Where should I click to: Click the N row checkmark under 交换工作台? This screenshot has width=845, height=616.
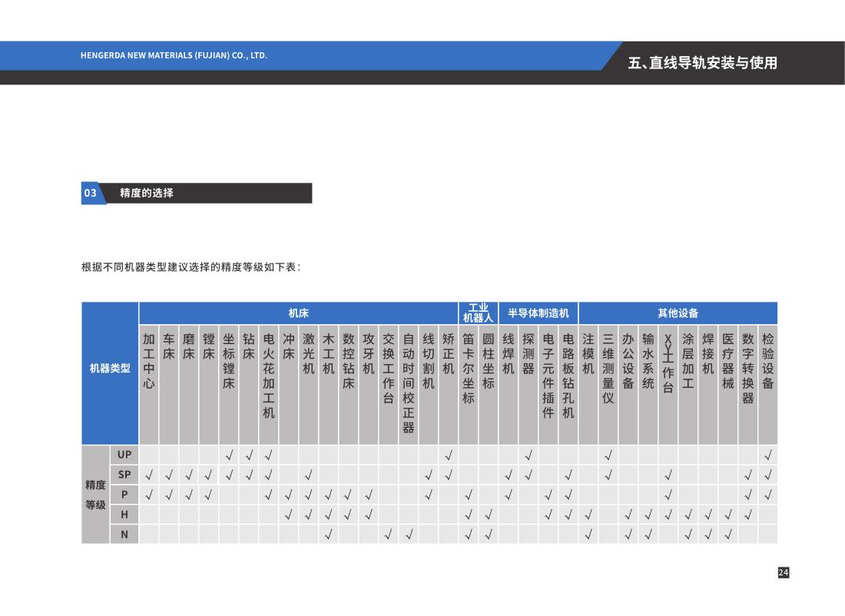coord(389,535)
